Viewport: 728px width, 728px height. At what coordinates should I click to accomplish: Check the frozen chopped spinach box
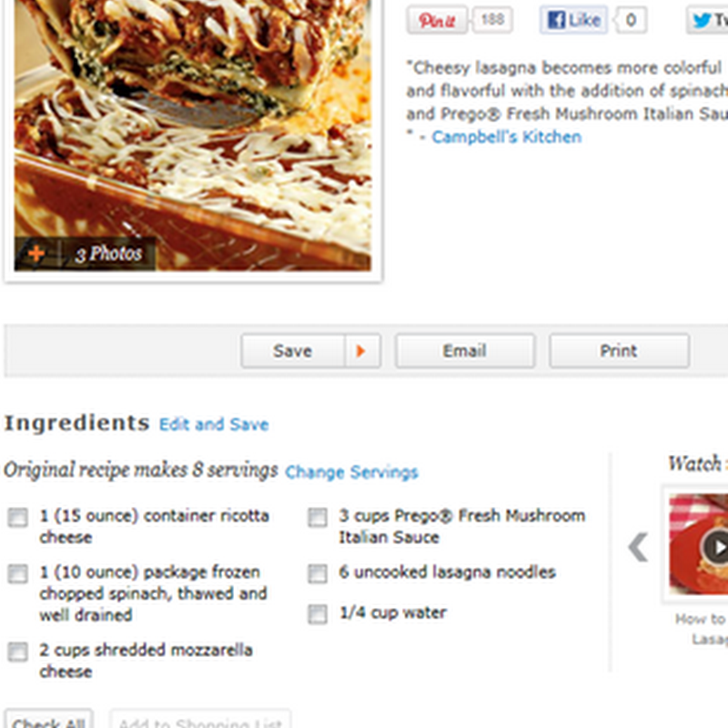17,573
